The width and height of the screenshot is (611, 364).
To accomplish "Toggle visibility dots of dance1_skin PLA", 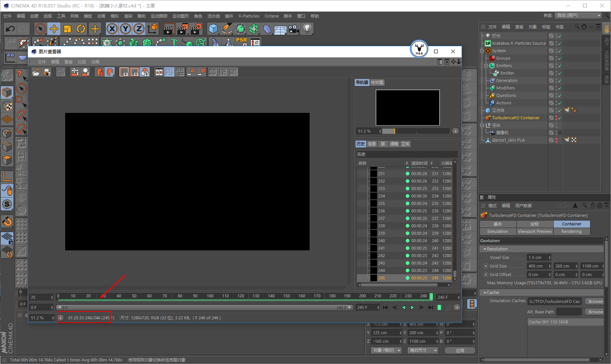I will 557,140.
